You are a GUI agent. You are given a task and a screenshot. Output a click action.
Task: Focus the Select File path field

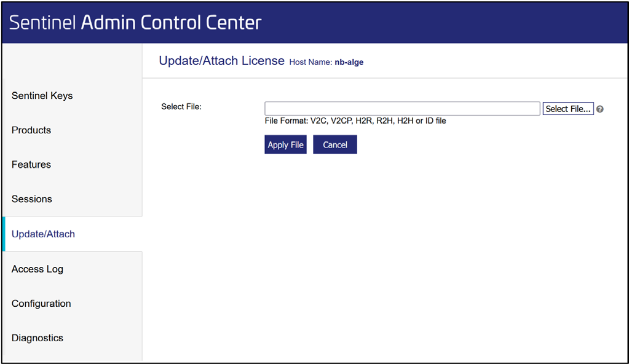click(402, 109)
